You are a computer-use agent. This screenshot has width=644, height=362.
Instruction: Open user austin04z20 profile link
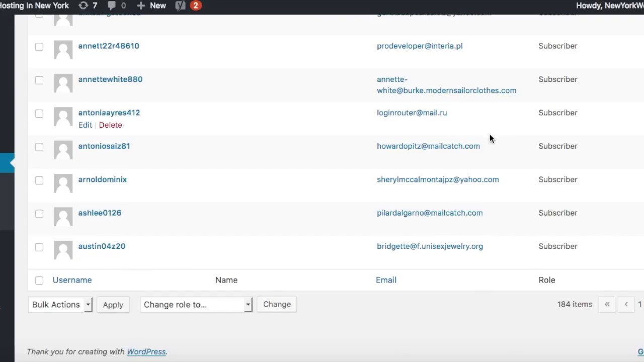102,246
